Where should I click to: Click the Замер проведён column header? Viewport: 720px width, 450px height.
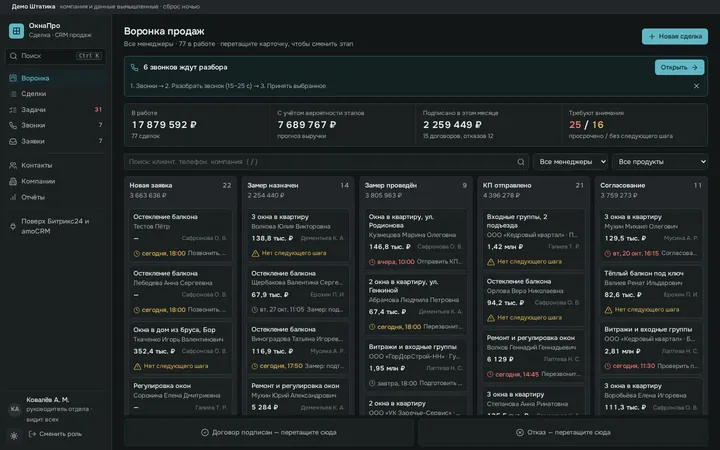click(x=416, y=190)
